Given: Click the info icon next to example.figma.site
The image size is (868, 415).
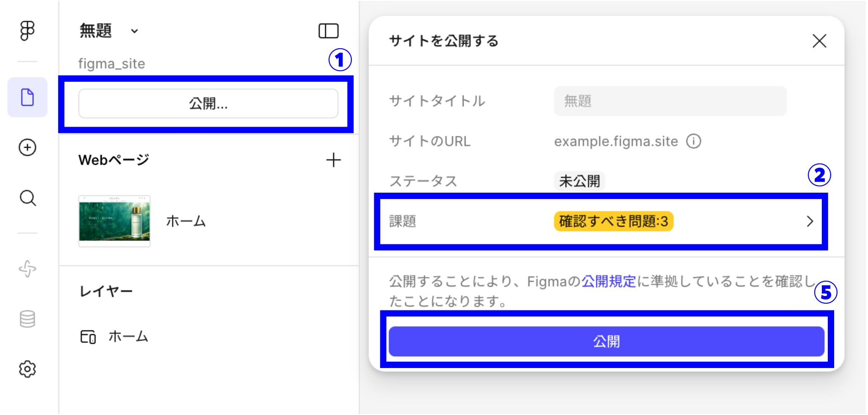Looking at the screenshot, I should click(x=694, y=141).
